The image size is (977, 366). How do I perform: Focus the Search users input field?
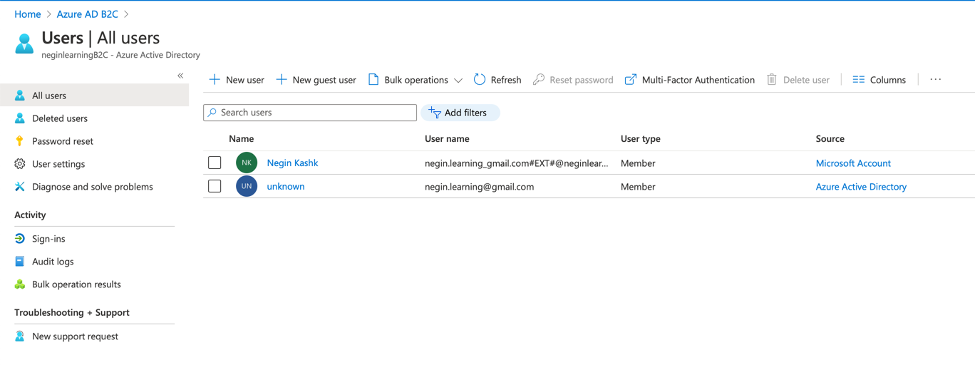click(x=310, y=113)
